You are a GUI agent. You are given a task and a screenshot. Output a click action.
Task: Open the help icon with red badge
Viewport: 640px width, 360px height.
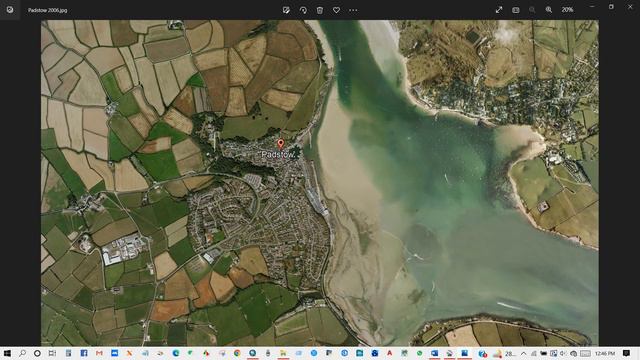coord(482,354)
